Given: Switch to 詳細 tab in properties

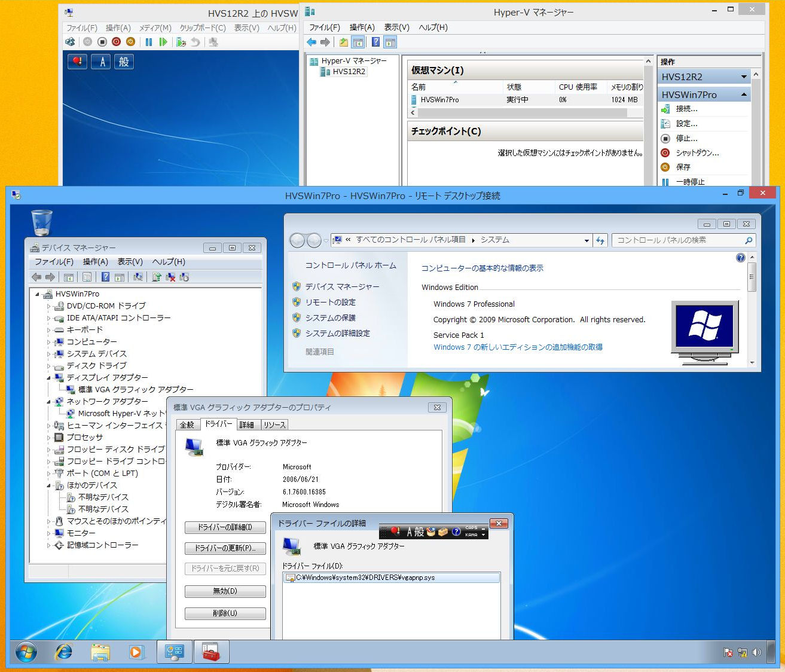Looking at the screenshot, I should (246, 424).
